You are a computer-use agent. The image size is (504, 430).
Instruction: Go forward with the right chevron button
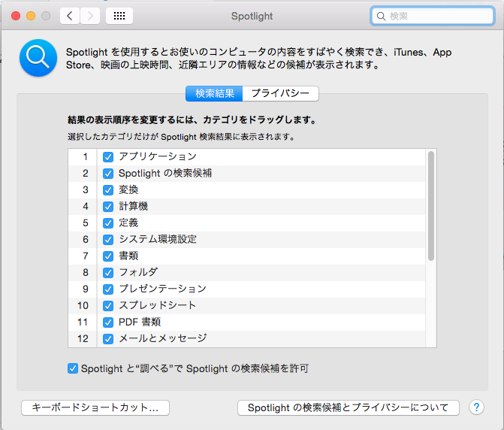coord(90,16)
